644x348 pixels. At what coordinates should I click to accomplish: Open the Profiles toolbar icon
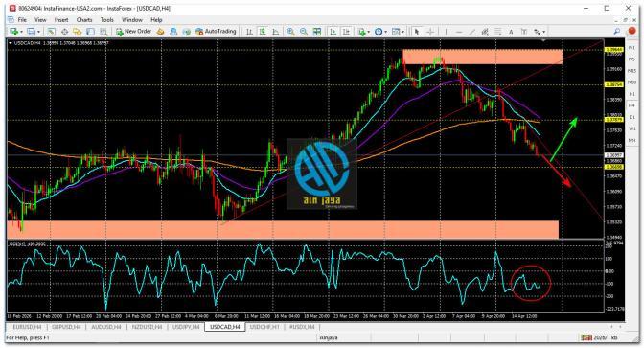point(32,32)
